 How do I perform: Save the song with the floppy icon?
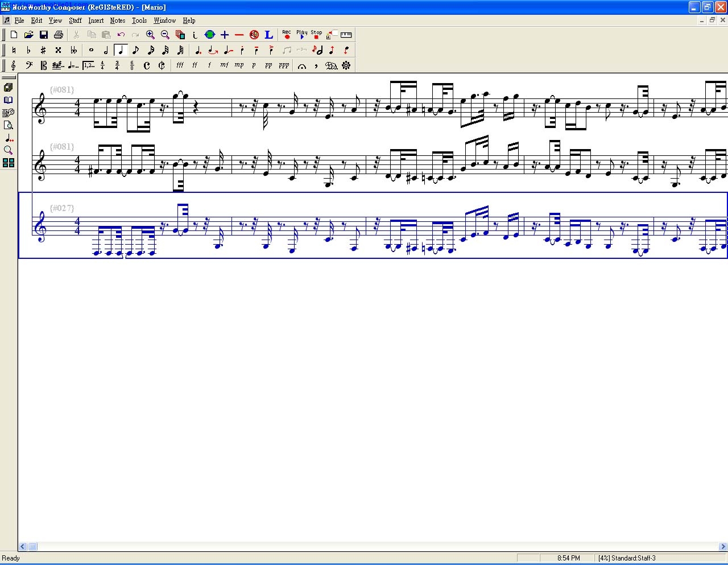[43, 35]
